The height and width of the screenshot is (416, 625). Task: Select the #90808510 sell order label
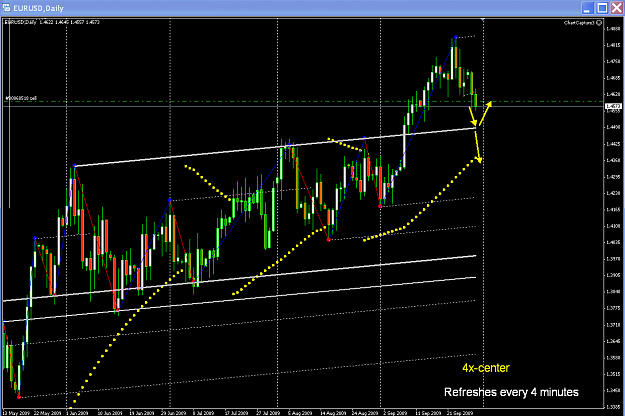[21, 98]
